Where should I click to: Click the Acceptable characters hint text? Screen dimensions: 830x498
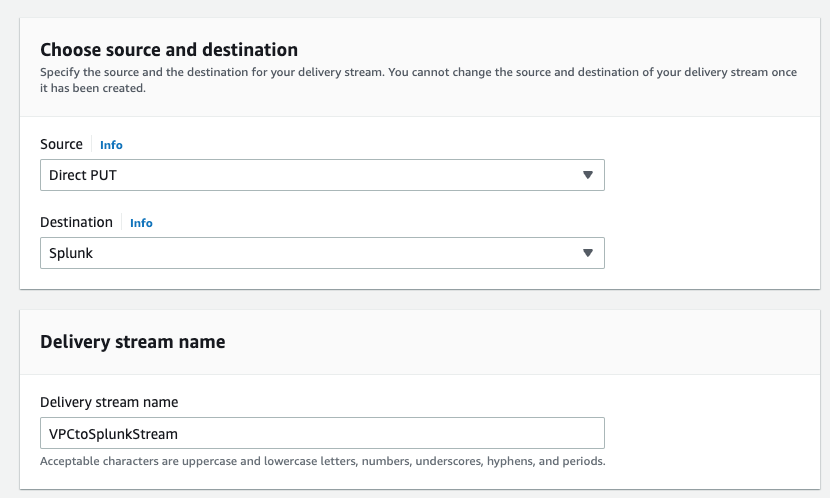click(x=322, y=461)
